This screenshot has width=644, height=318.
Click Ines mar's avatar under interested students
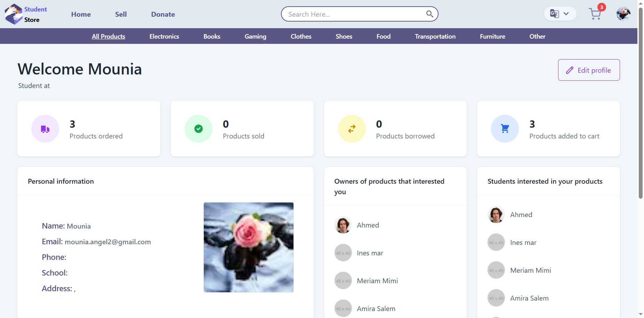click(496, 243)
